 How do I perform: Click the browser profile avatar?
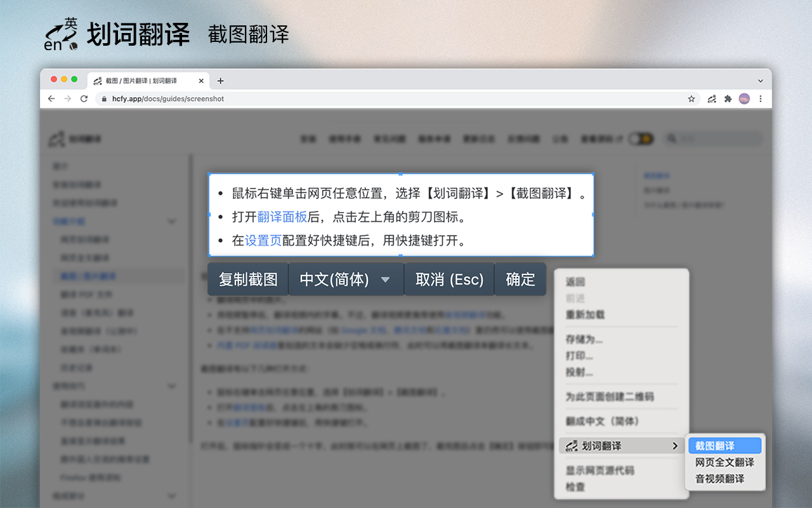pos(743,98)
